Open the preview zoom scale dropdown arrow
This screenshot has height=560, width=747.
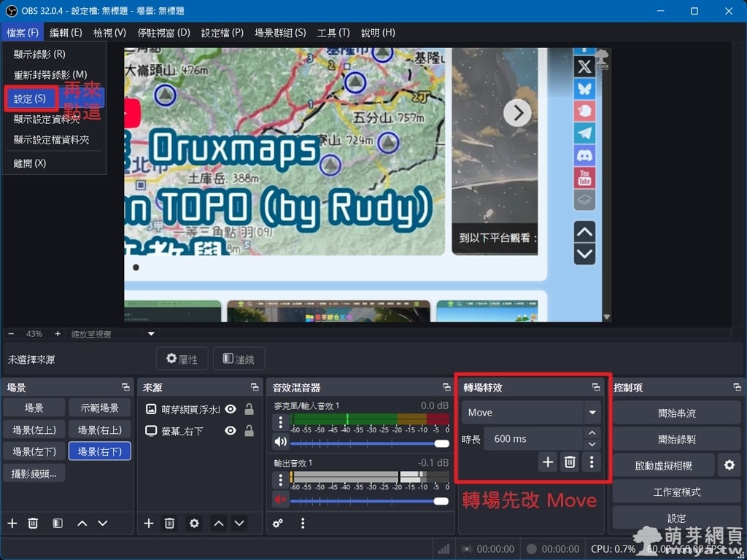152,333
